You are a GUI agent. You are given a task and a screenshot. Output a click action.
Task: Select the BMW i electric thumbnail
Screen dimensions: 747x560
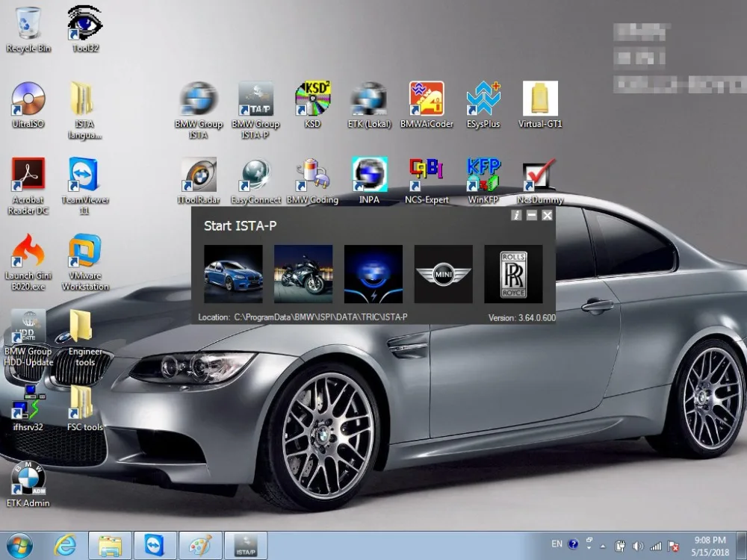(x=373, y=274)
